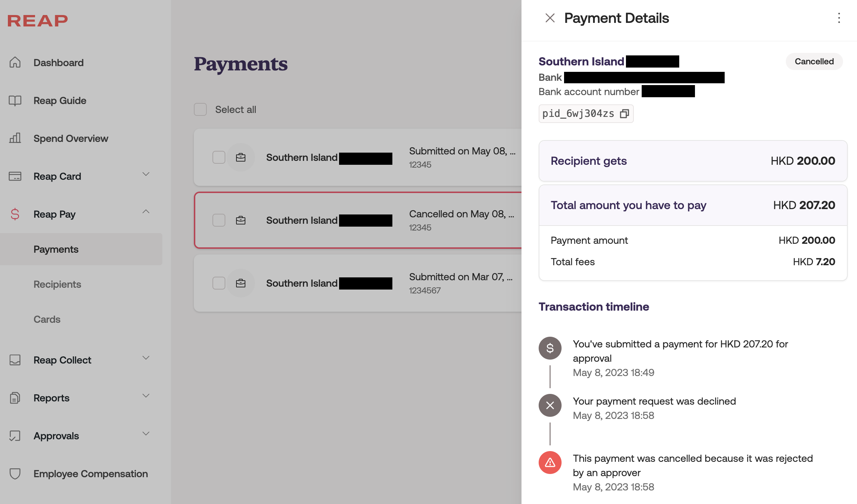Viewport: 857px width, 504px height.
Task: Expand the Approvals section chevron
Action: 146,434
